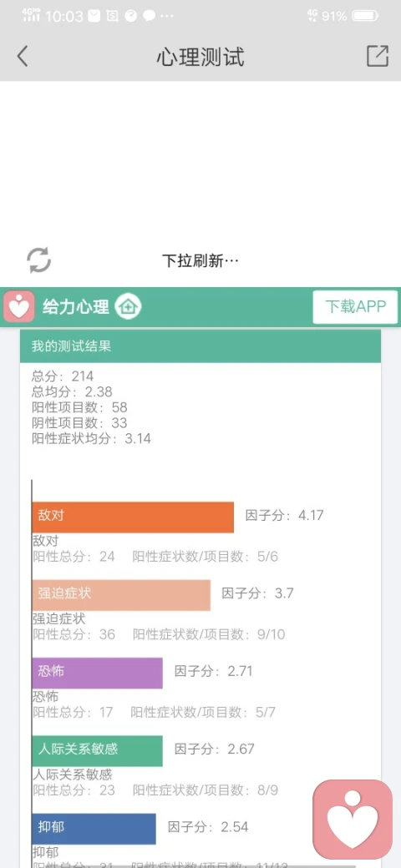
Task: Click the pink 强迫症状 bar
Action: coord(121,595)
